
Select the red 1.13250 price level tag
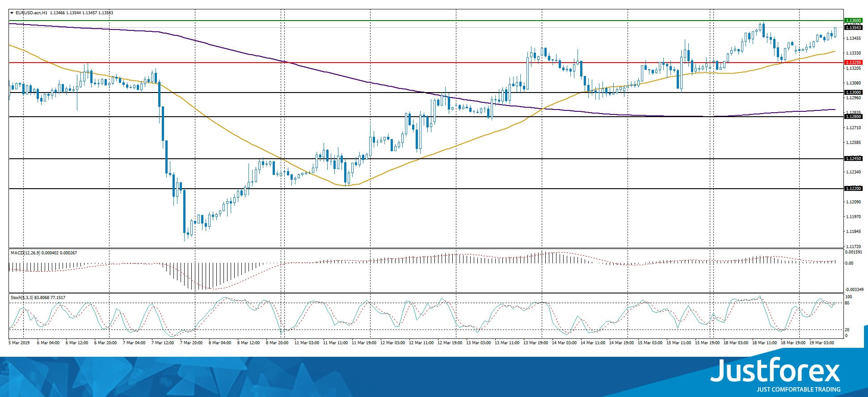(x=853, y=63)
